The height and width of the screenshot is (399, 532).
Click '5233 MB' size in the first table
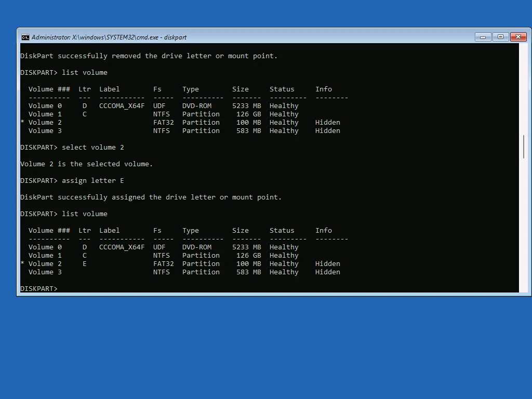point(247,106)
